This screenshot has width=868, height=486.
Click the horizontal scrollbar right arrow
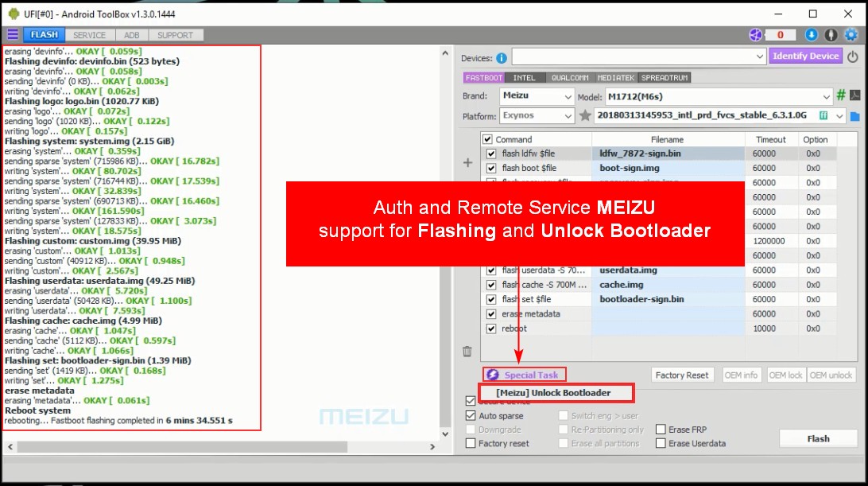point(432,447)
